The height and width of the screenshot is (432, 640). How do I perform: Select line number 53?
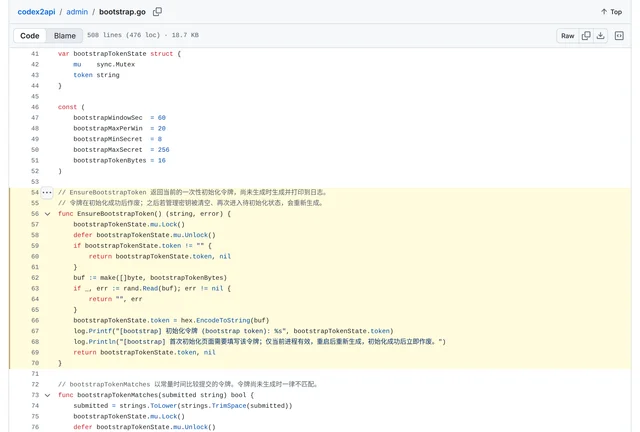point(35,182)
